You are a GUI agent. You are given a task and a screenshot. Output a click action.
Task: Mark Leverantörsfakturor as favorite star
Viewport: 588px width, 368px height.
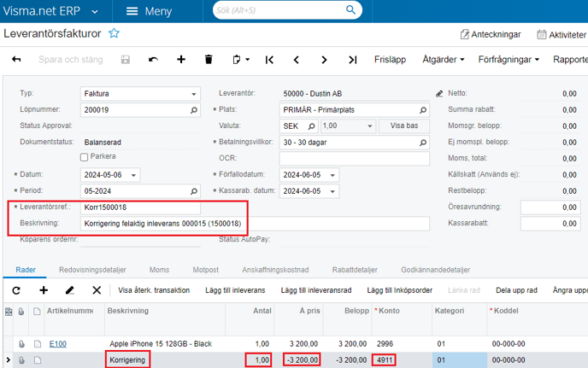click(114, 33)
